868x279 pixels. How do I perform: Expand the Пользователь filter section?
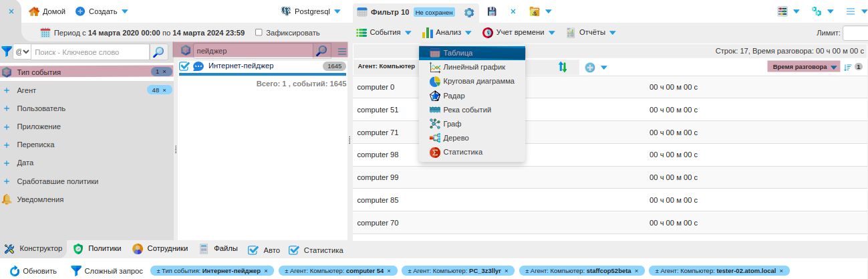[41, 108]
